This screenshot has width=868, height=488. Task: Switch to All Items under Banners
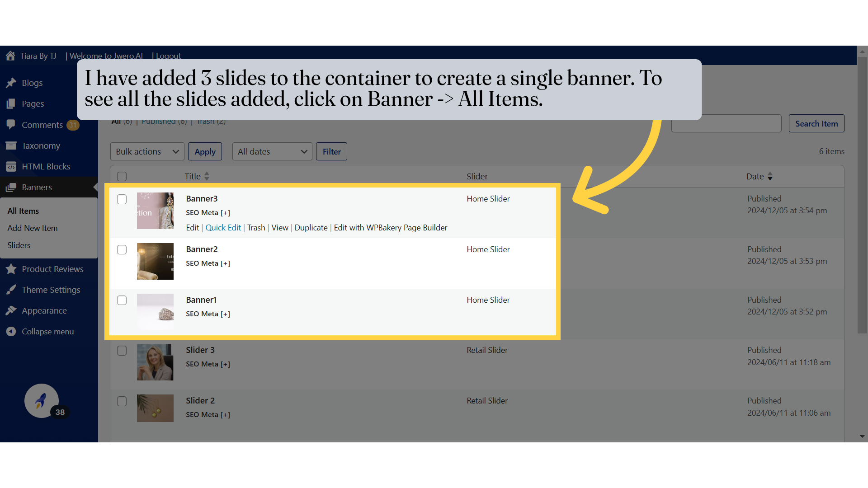[23, 211]
